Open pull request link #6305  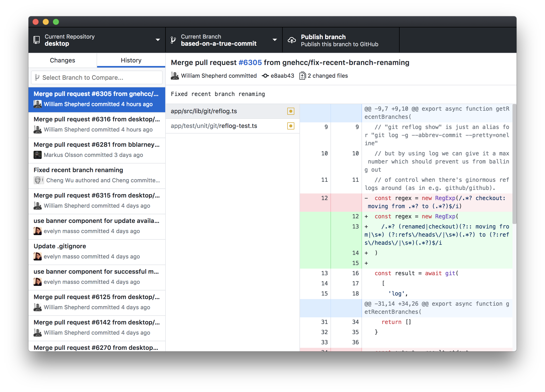pos(250,62)
